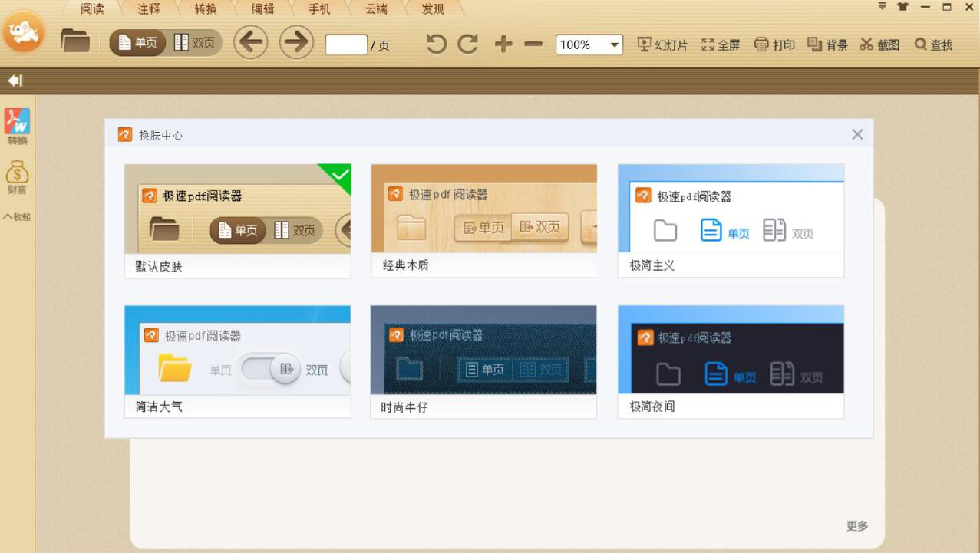Open the 100% zoom level dropdown
Screen dimensions: 980x553
pos(614,45)
